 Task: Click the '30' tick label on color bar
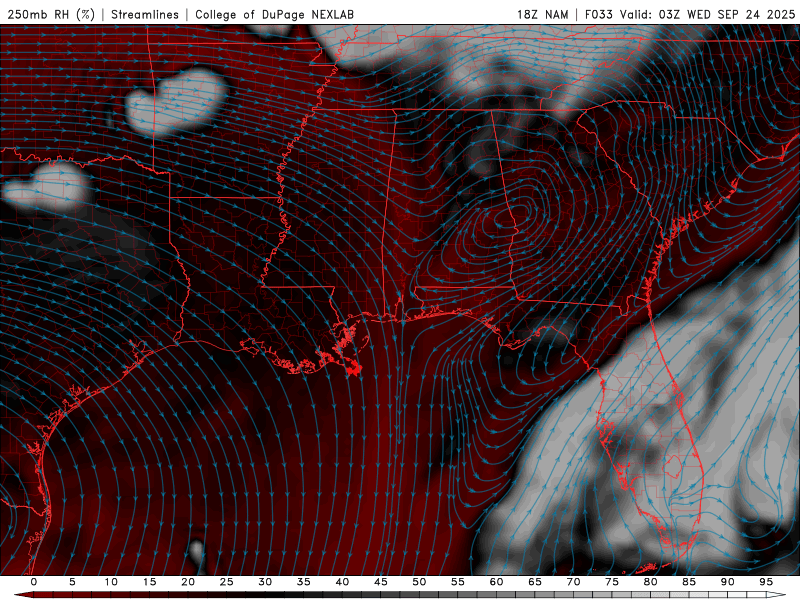point(265,582)
